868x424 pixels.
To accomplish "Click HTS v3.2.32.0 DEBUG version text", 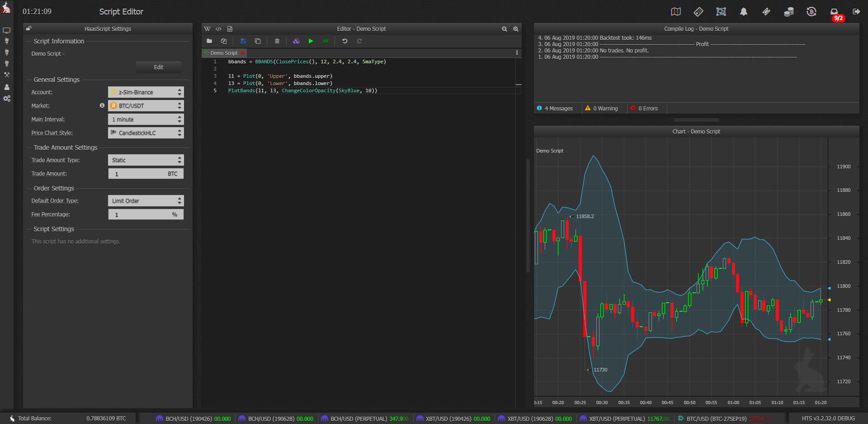I will pyautogui.click(x=828, y=419).
